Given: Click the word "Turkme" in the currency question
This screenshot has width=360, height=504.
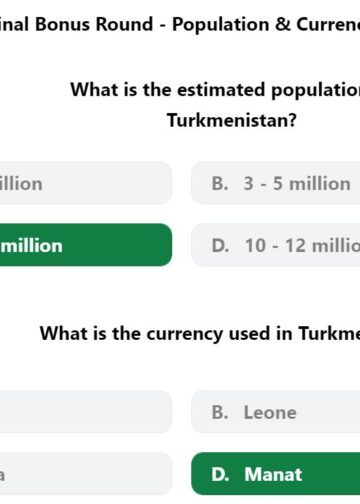Looking at the screenshot, I should point(329,333).
